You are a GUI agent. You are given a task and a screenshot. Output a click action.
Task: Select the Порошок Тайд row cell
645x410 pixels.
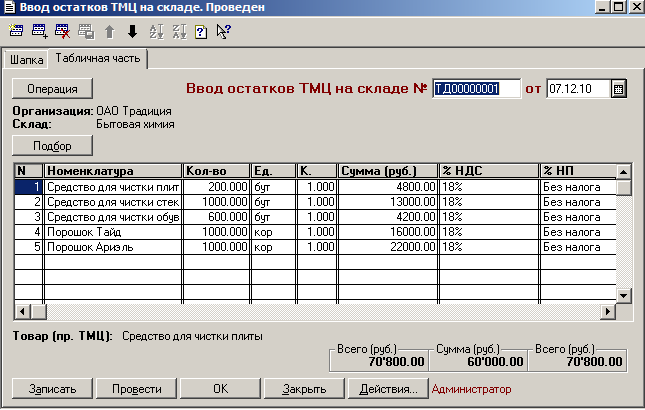pyautogui.click(x=113, y=231)
